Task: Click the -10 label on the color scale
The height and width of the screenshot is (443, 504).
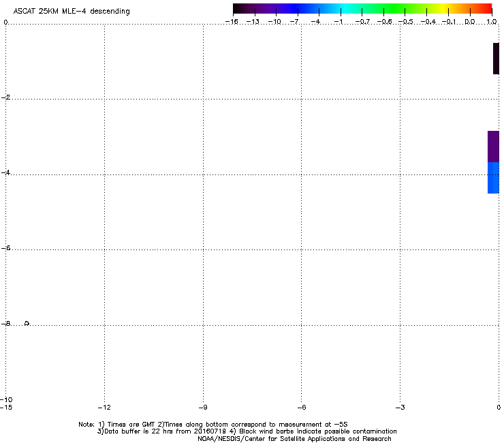Action: [274, 22]
